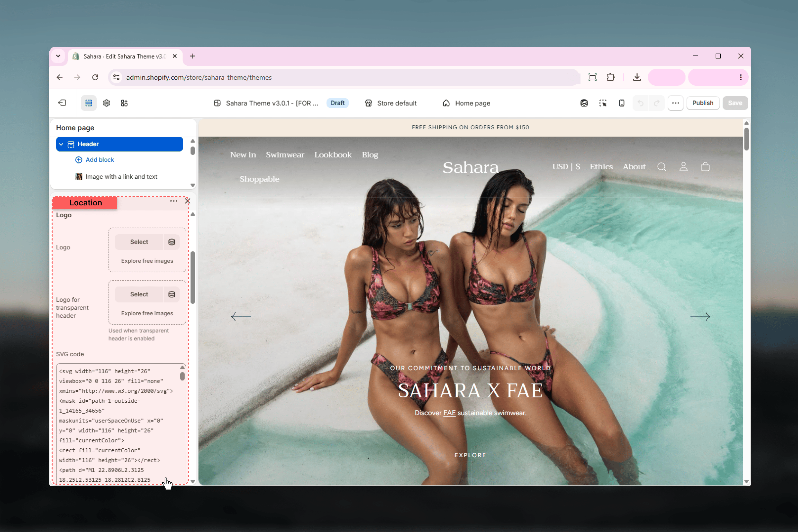Click the Undo arrow in editor toolbar

point(640,103)
